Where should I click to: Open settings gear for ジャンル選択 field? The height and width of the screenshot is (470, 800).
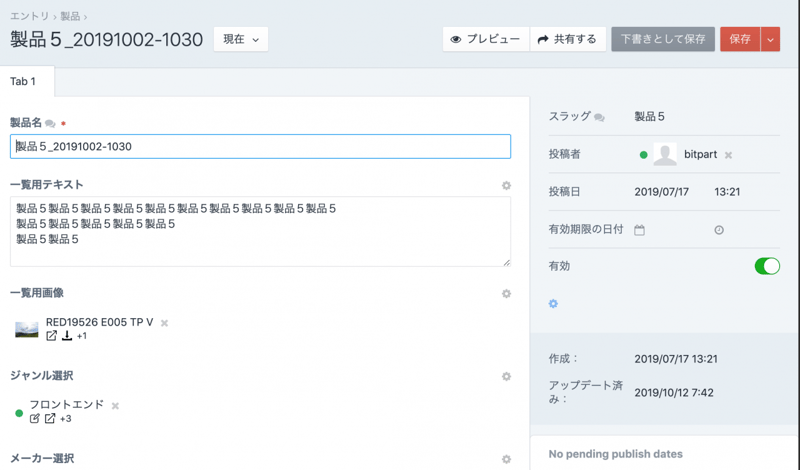point(506,377)
